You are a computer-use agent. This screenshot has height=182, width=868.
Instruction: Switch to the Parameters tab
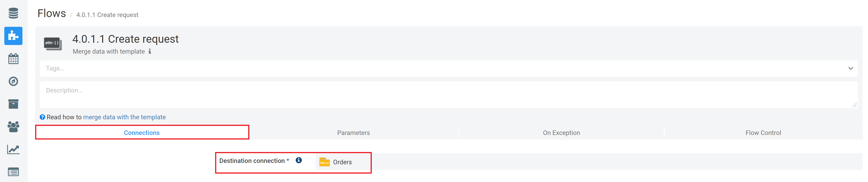point(353,133)
